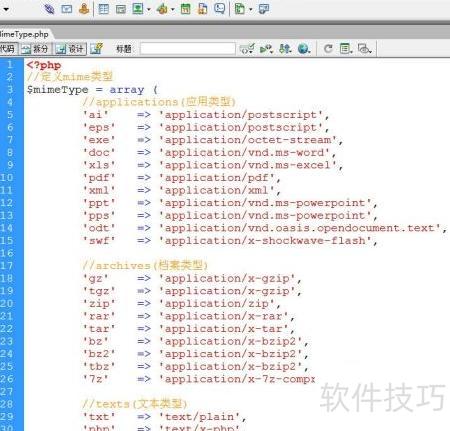Click the Images insert icon
The height and width of the screenshot is (431, 450).
138,9
